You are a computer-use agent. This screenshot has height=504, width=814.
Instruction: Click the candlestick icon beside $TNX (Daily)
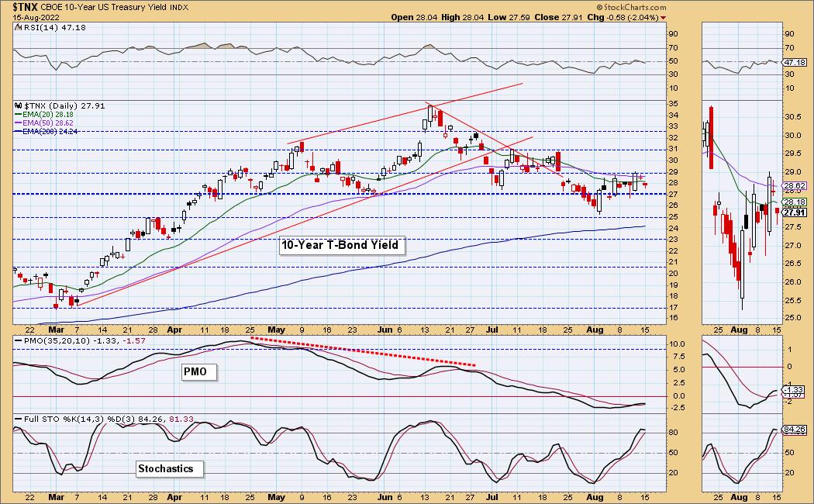point(19,106)
